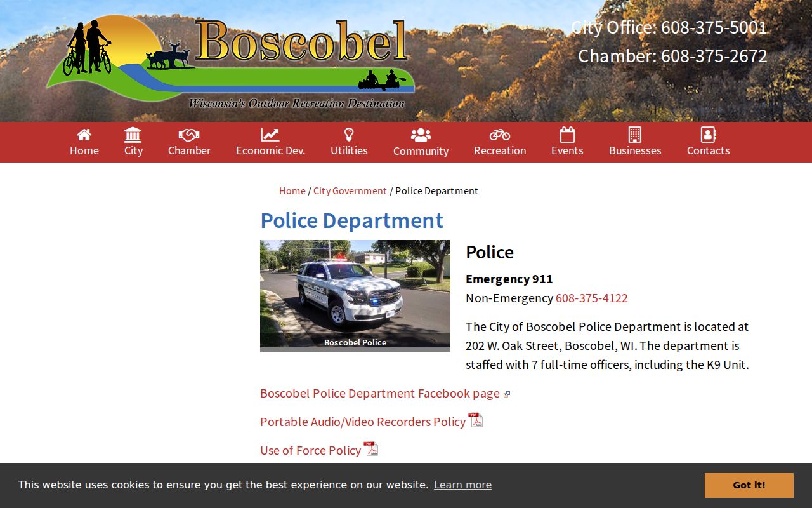Click the Police subheading
The image size is (812, 508).
[490, 252]
